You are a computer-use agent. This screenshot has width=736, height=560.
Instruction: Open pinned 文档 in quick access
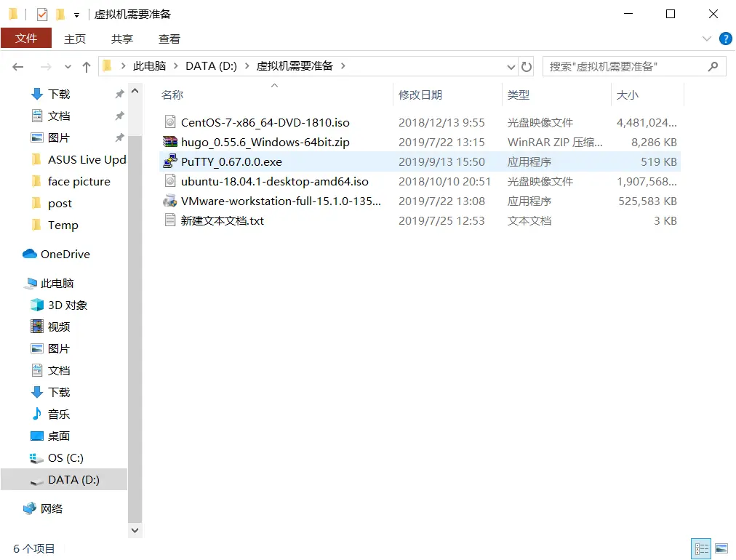tap(50, 116)
